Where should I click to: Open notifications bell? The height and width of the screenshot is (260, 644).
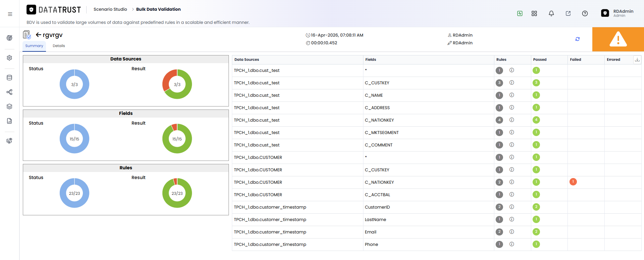551,13
